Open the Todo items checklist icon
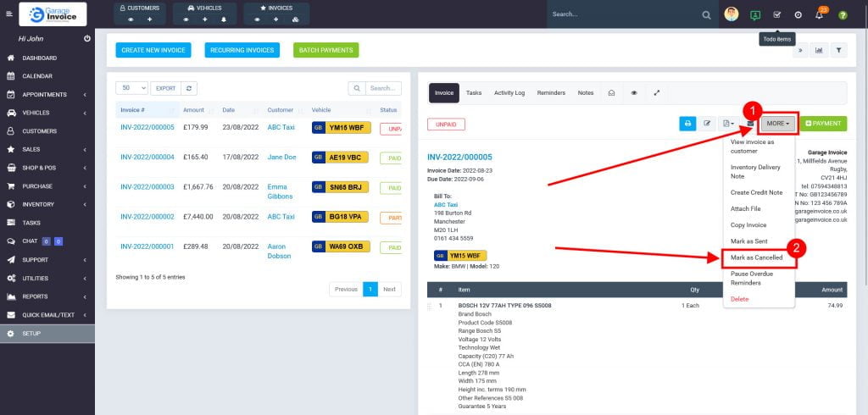The image size is (868, 415). (776, 14)
